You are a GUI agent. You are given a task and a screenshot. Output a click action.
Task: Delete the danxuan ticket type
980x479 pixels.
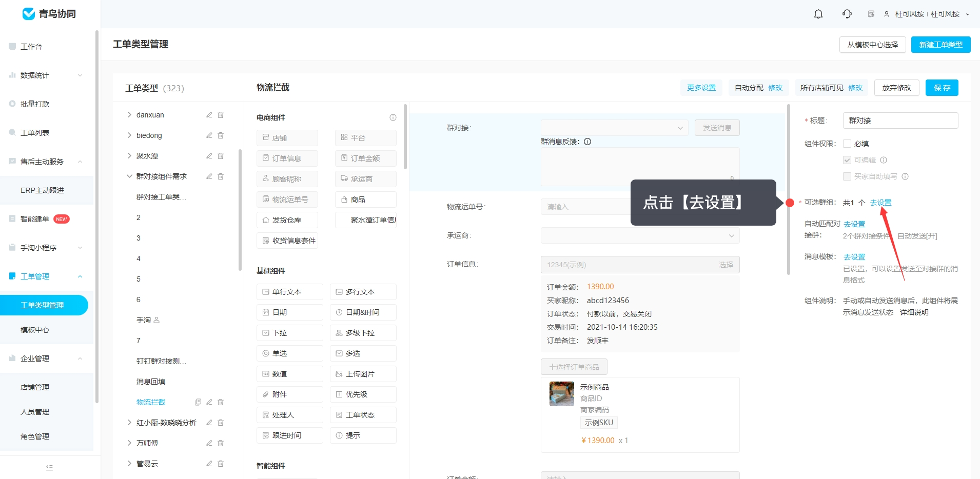point(221,115)
